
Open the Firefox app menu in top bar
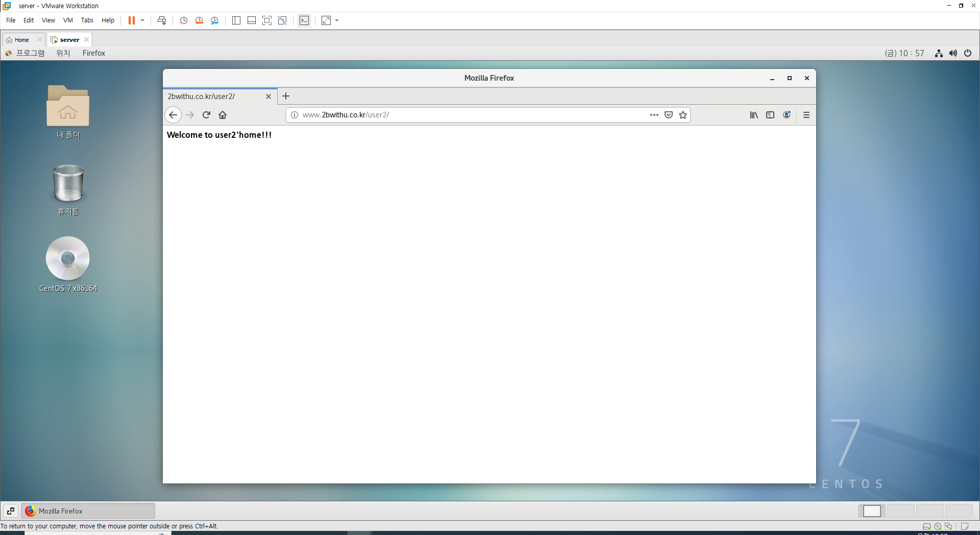click(94, 53)
